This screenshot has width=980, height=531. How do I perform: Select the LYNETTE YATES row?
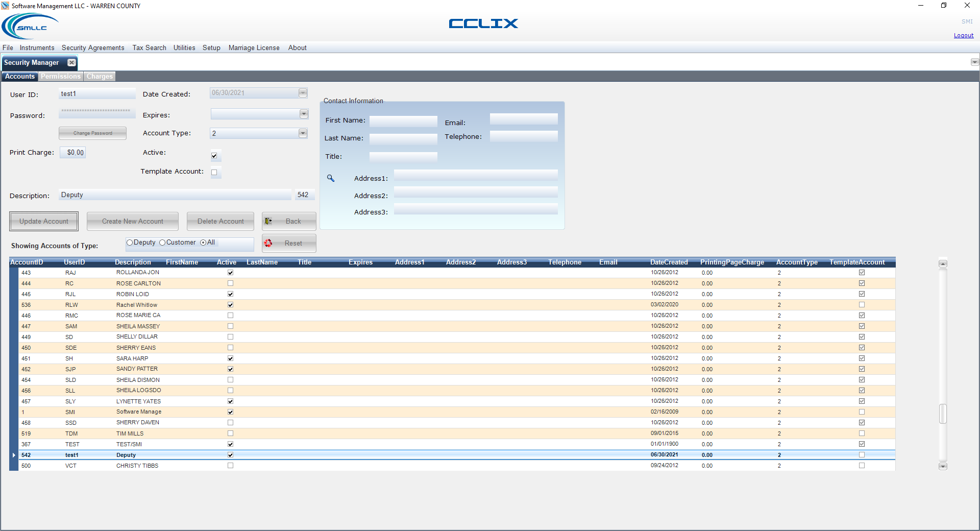point(457,401)
